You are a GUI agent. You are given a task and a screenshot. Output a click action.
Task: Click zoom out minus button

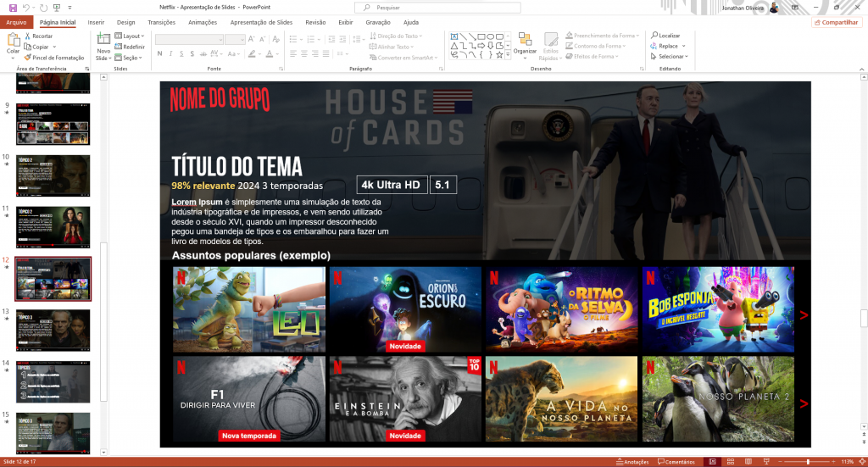coord(780,462)
